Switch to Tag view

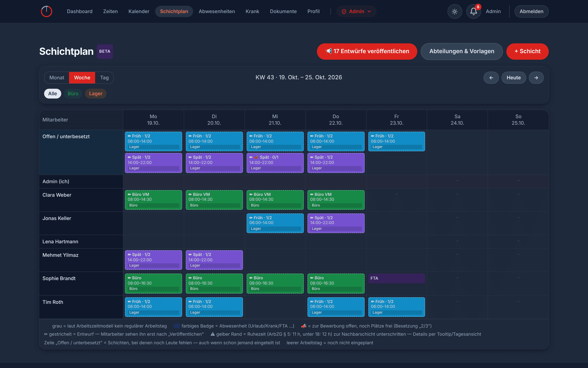coord(105,78)
